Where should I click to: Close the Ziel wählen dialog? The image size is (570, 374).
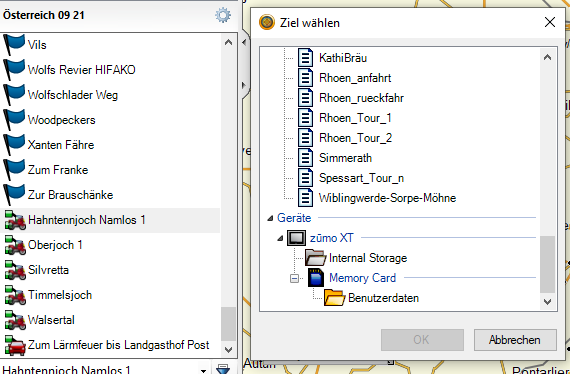coord(550,22)
